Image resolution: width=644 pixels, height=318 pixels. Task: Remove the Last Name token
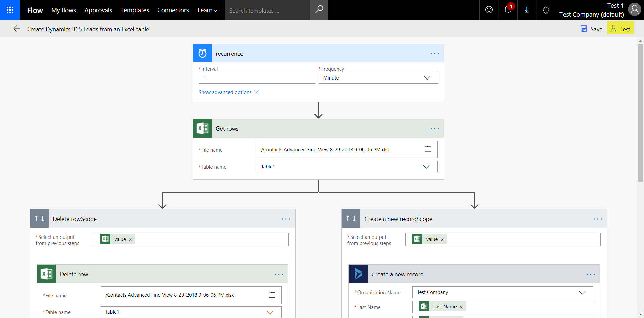[x=461, y=307]
